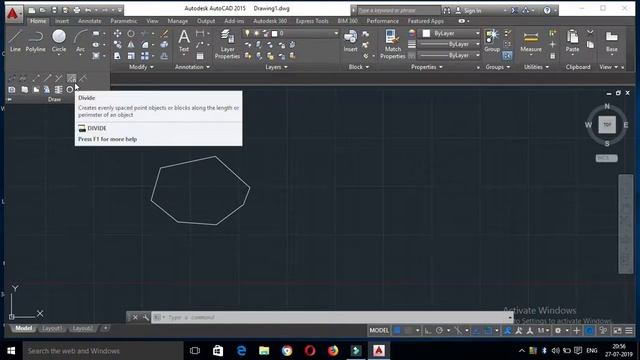Click the WCS button below ViewCube
This screenshot has height=360, width=640.
tap(606, 158)
